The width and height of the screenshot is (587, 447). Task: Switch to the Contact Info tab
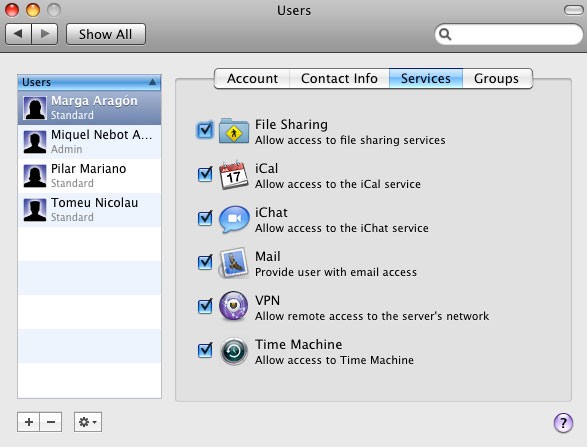pos(339,79)
